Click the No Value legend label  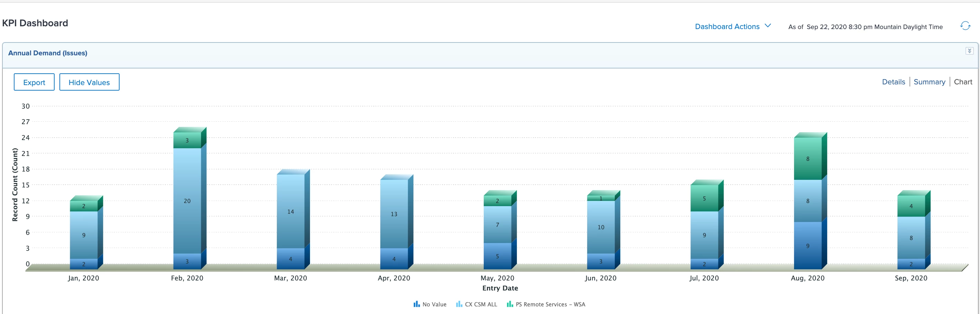click(x=434, y=304)
